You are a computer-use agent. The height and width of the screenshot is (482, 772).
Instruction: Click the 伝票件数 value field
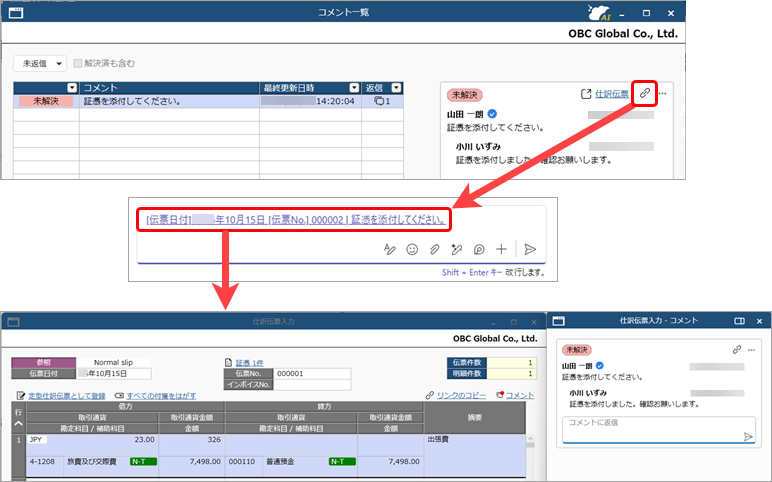tap(512, 362)
